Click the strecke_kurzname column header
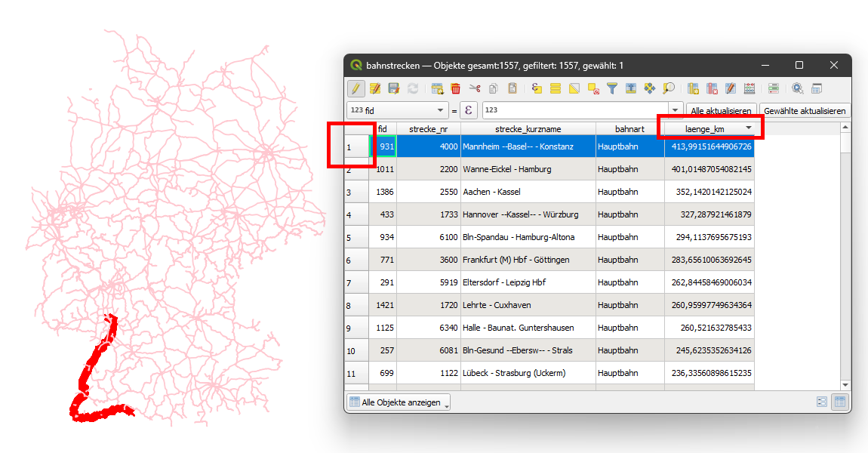868x453 pixels. [x=528, y=129]
